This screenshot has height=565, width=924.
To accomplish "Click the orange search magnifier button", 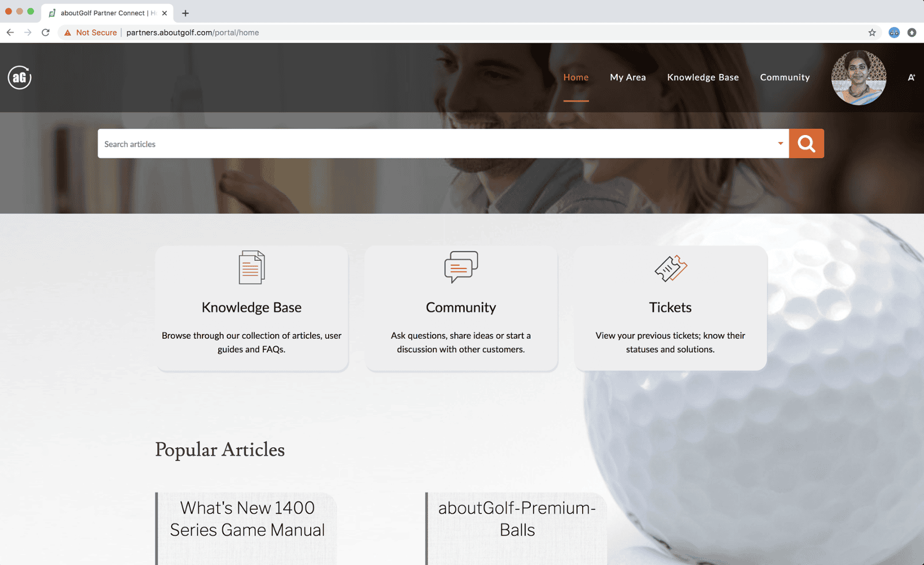I will coord(806,143).
